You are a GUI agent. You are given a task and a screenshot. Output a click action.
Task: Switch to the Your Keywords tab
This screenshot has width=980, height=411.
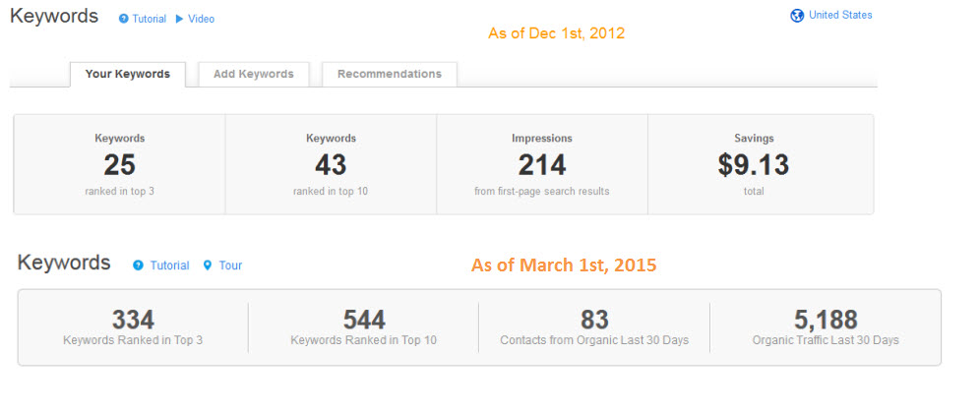click(128, 75)
